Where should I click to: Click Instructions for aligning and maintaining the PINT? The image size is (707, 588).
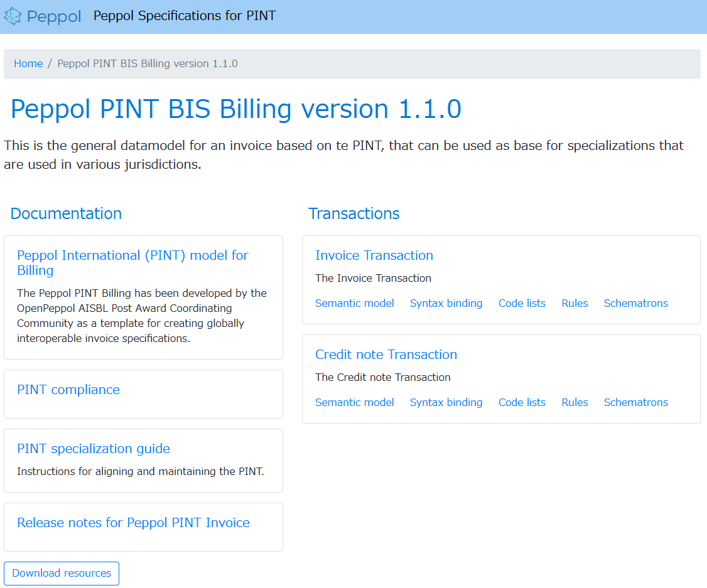pos(140,471)
